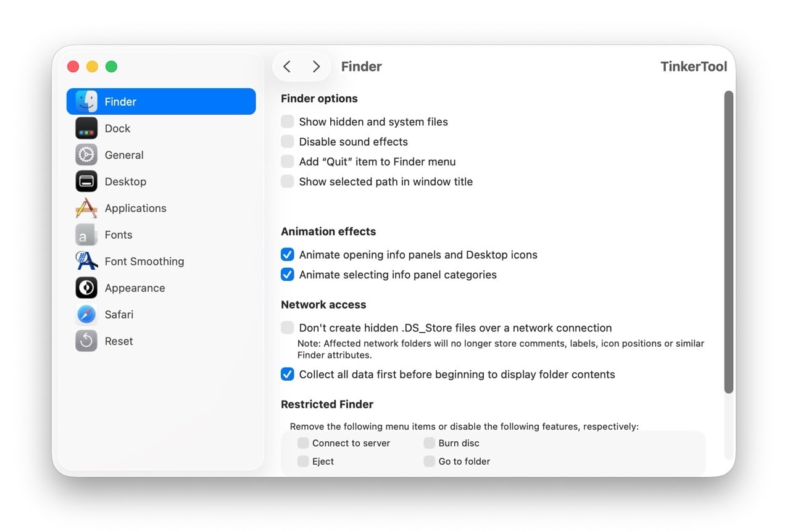
Task: Check Disable sound effects
Action: [x=287, y=141]
